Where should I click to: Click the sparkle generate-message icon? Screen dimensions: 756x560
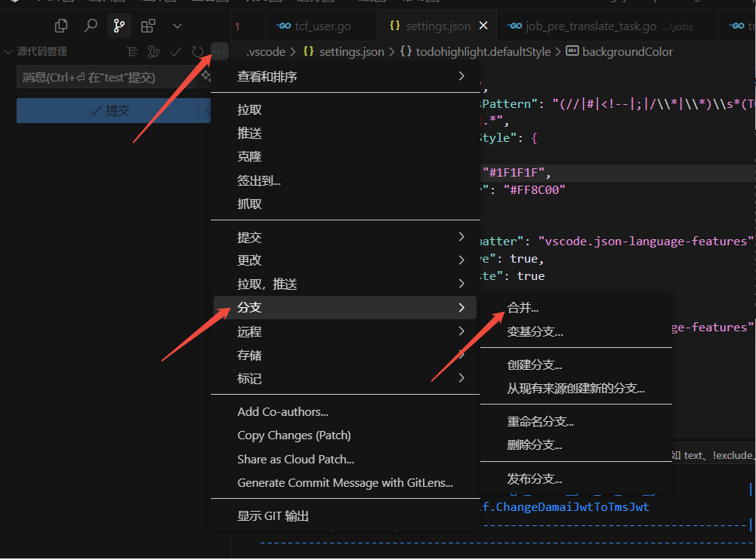click(206, 75)
